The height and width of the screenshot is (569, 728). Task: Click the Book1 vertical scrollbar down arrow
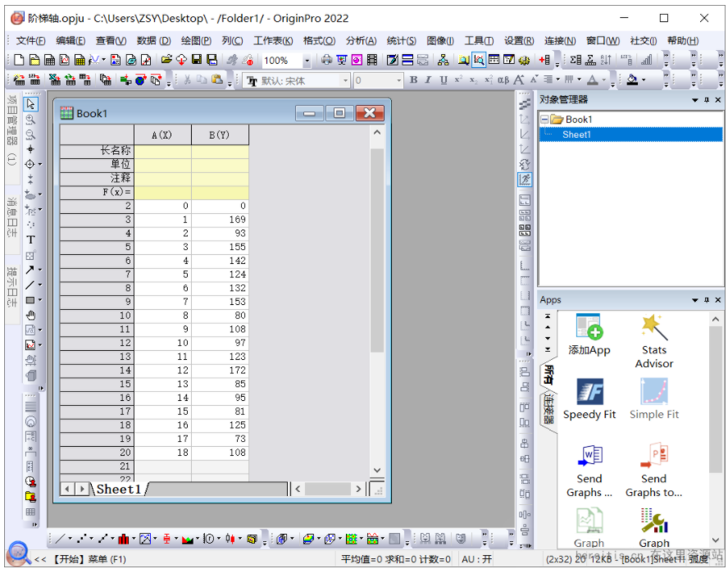click(377, 470)
